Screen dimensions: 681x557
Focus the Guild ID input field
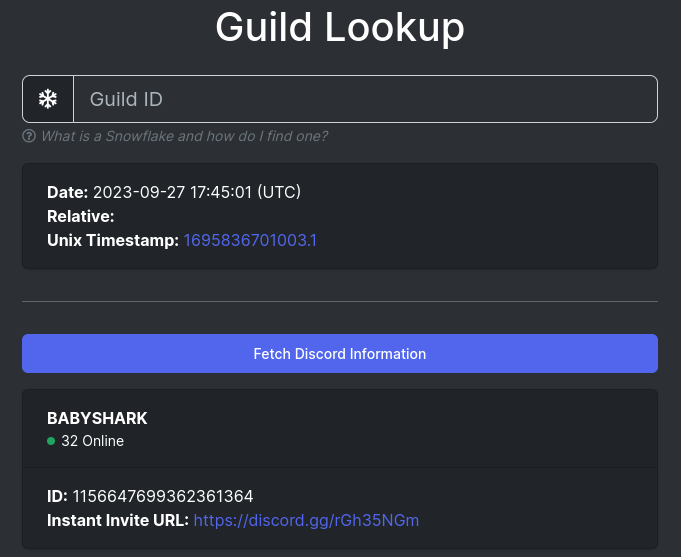365,99
